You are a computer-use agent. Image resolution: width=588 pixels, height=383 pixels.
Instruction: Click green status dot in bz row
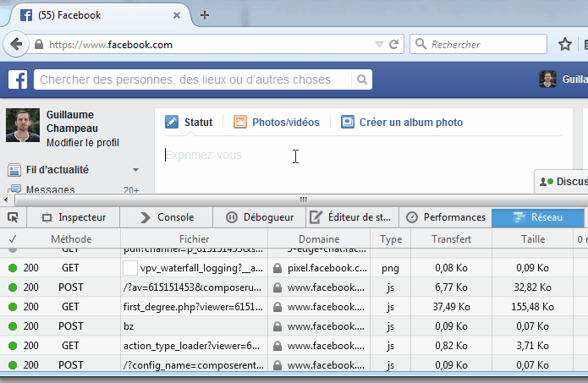(13, 326)
